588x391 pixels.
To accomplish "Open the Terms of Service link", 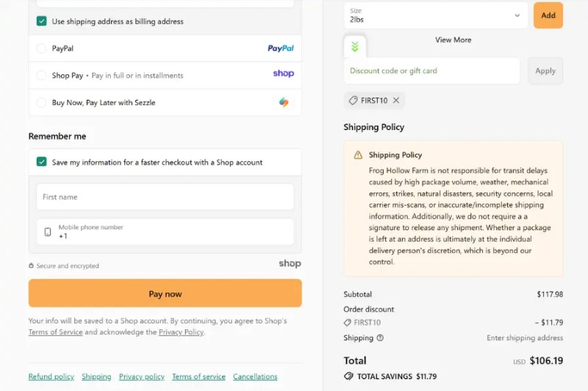I will pos(56,332).
